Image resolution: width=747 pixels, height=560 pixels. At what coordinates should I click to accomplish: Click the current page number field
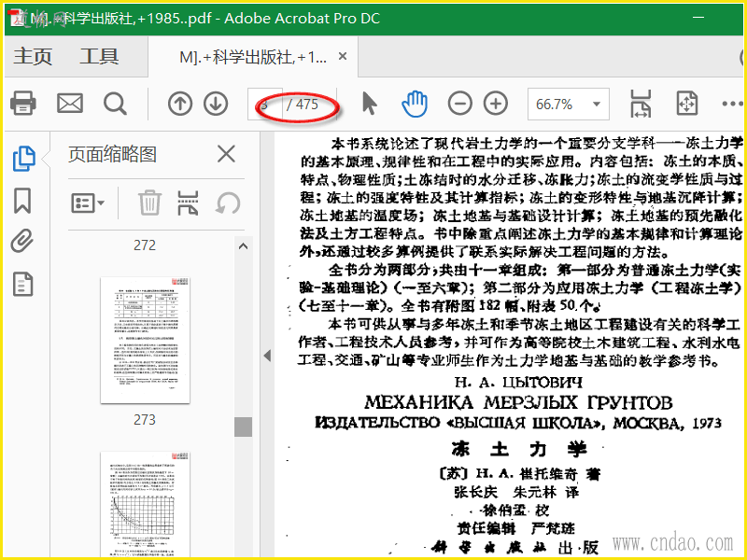265,104
